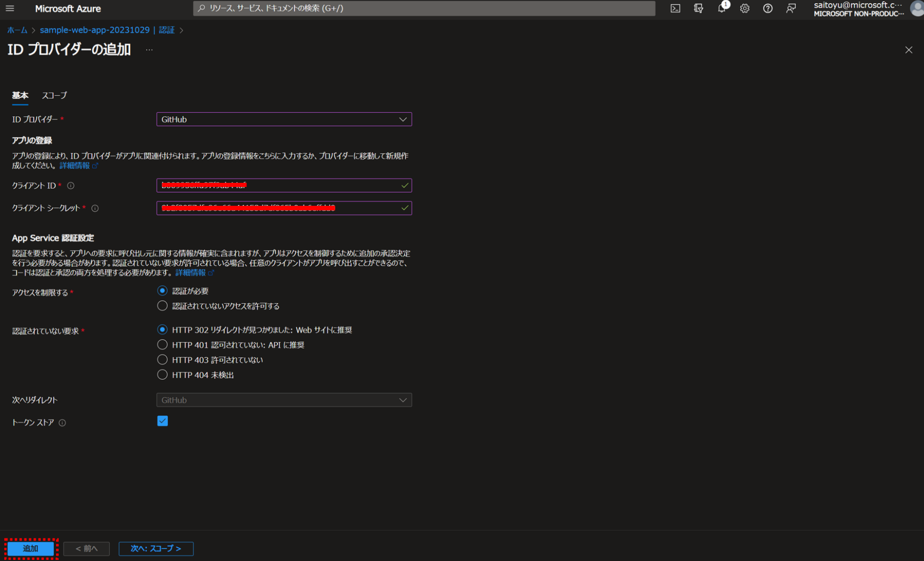Show info tooltip for トークン ストア
The height and width of the screenshot is (561, 924).
62,423
